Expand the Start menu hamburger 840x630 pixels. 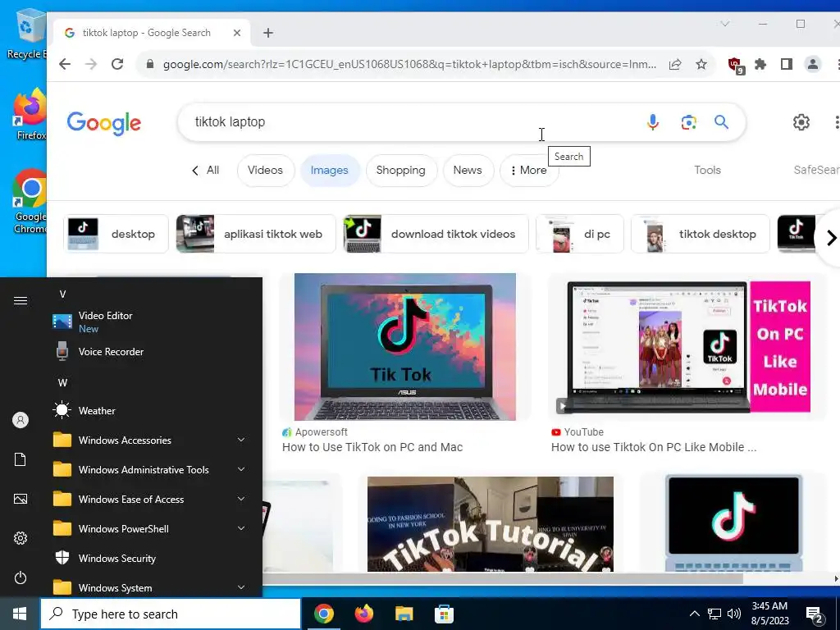pos(21,300)
